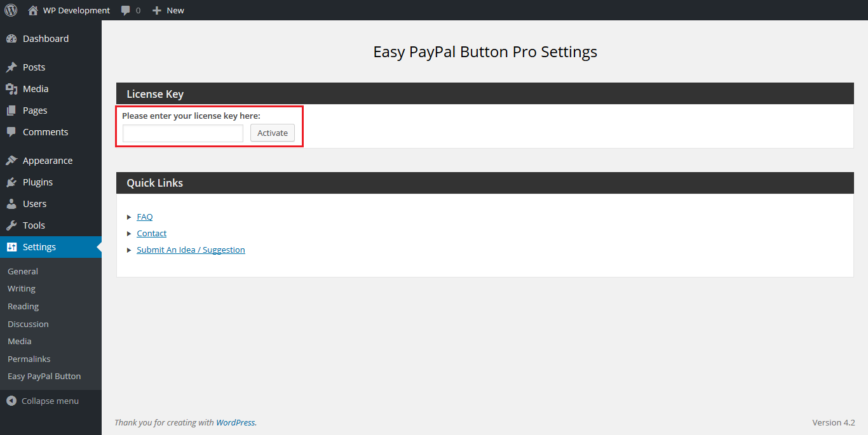Open the Users menu
Screen dimensions: 868x435
coord(51,204)
